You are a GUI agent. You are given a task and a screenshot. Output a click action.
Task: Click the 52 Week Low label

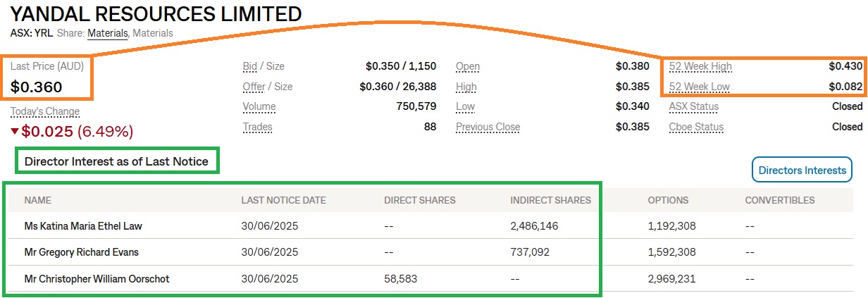pyautogui.click(x=699, y=87)
